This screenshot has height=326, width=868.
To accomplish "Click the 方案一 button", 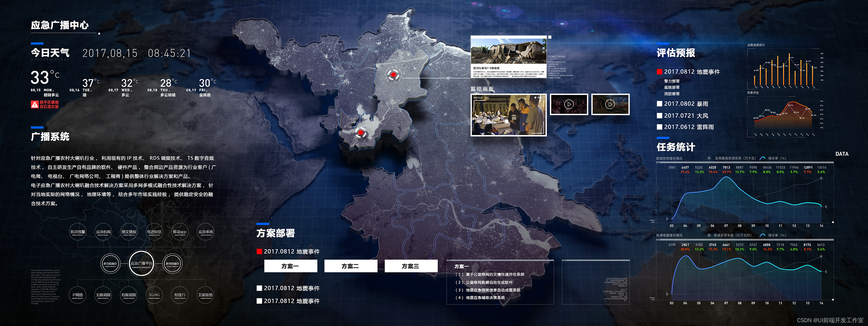I will click(x=290, y=266).
